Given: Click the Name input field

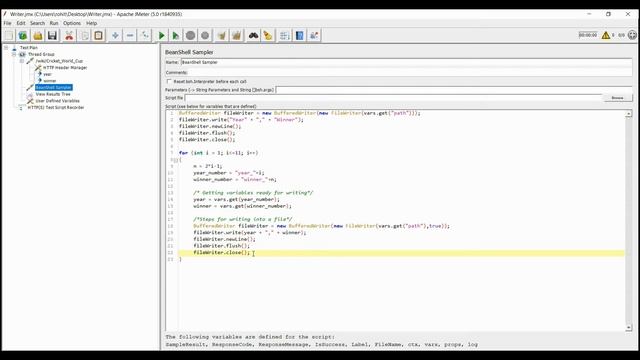Looking at the screenshot, I should click(406, 62).
